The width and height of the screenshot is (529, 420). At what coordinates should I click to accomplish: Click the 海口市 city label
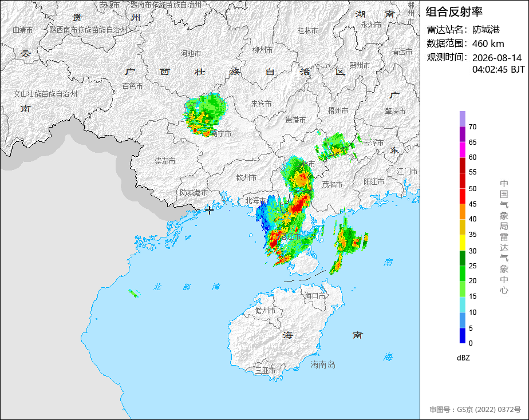click(315, 296)
